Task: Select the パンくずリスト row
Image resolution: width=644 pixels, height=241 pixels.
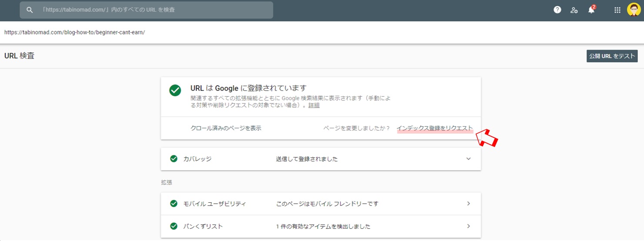Action: coord(321,226)
